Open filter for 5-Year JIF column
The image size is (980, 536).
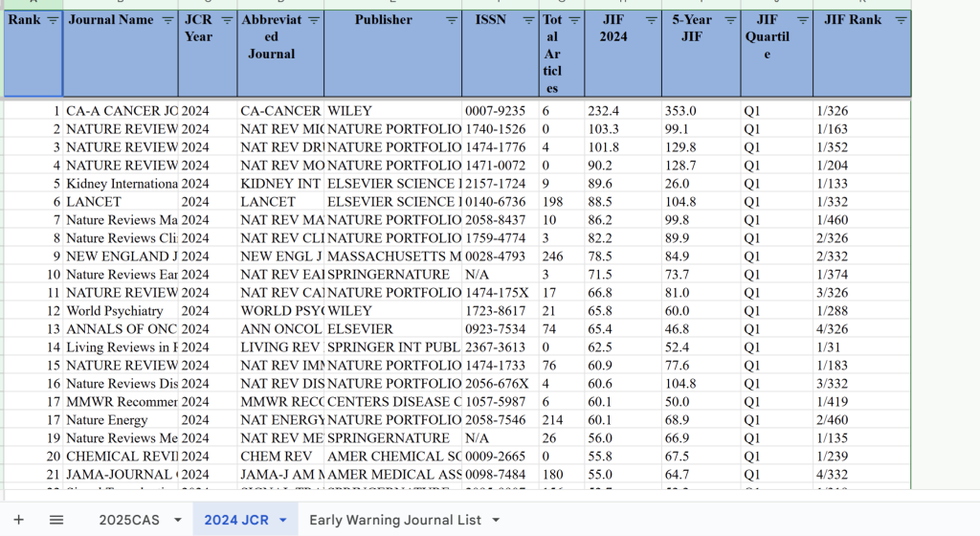click(730, 21)
